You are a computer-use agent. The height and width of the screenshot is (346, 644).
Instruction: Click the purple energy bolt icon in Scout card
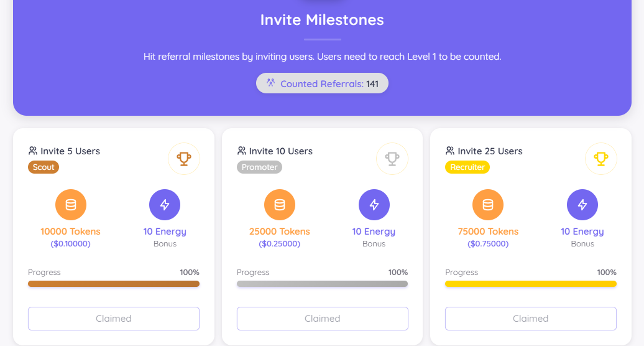[165, 205]
